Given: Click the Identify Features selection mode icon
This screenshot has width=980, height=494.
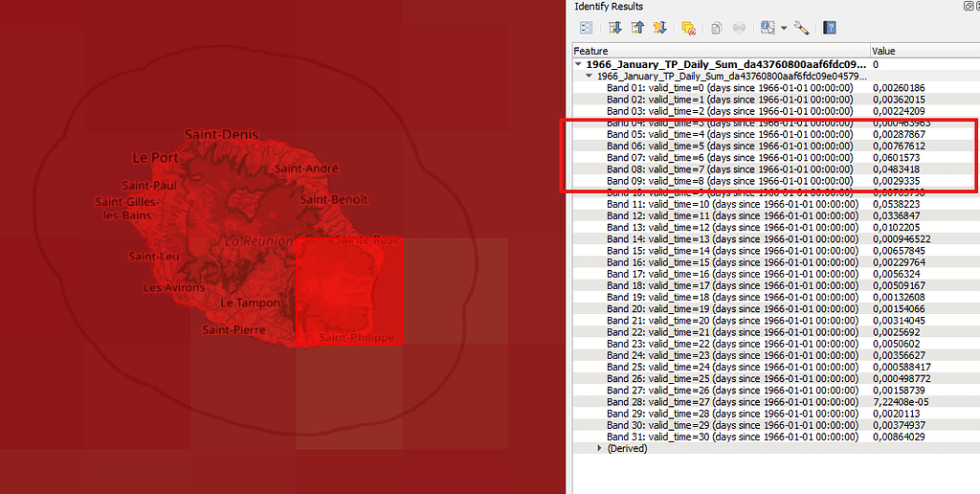Looking at the screenshot, I should (x=767, y=28).
